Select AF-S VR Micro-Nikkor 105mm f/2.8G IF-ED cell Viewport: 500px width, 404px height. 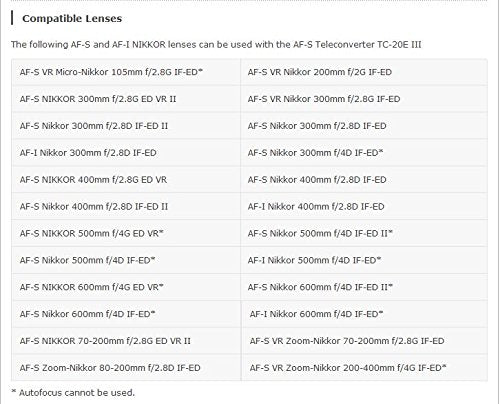[x=126, y=72]
